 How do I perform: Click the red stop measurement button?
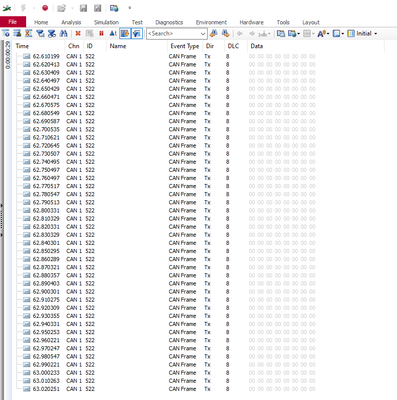coord(45,8)
